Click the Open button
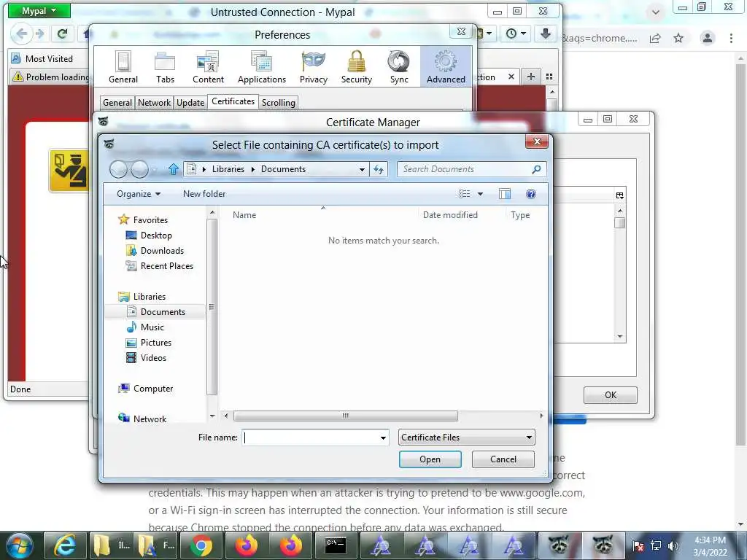Screen dimensions: 747x560 click(x=430, y=459)
